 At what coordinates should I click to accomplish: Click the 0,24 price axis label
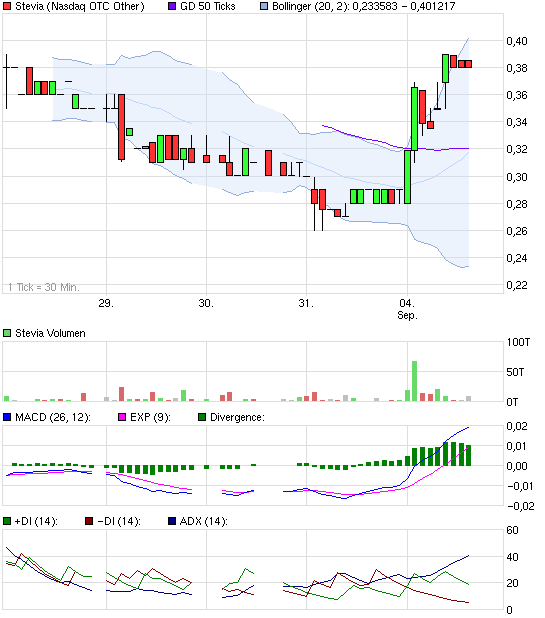[517, 258]
